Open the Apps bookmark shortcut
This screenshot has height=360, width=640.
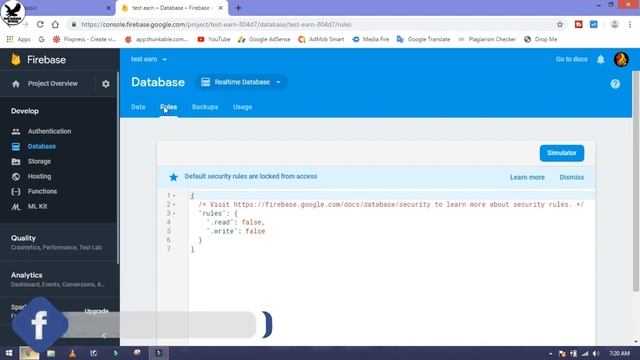(19, 39)
